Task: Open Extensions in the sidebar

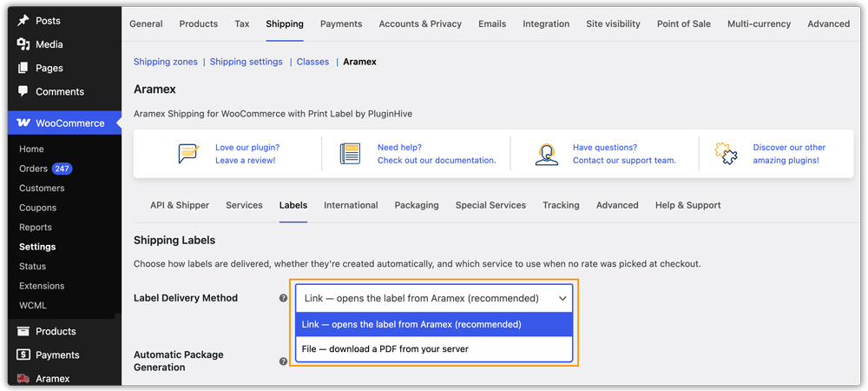Action: tap(42, 286)
